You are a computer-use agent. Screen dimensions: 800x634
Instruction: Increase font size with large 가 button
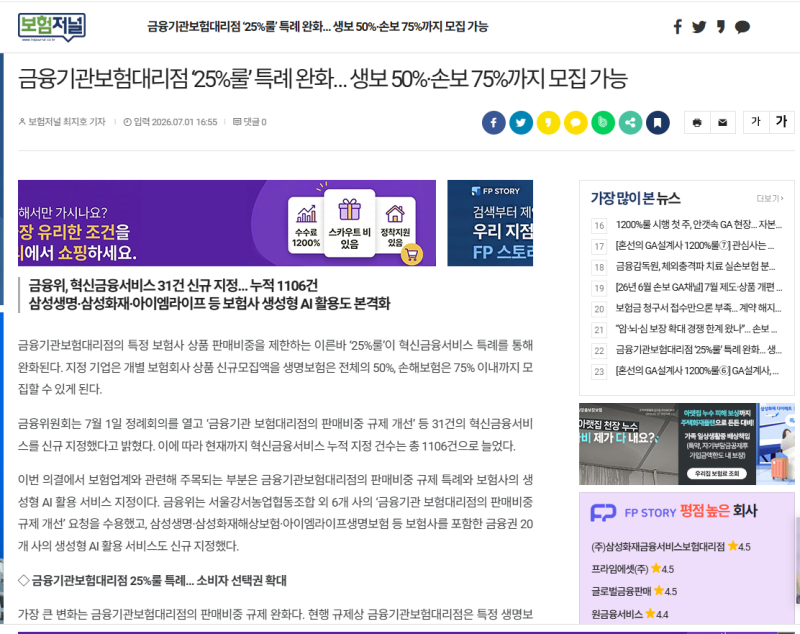[781, 122]
